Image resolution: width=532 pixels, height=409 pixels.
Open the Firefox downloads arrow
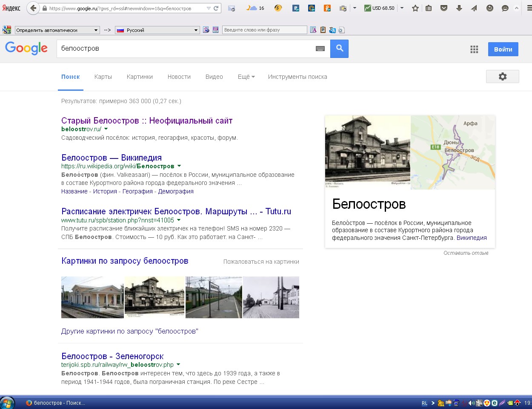[x=459, y=8]
